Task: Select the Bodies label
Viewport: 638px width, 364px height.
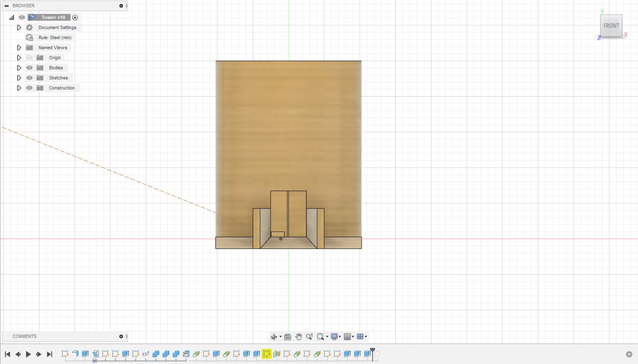Action: tap(56, 68)
